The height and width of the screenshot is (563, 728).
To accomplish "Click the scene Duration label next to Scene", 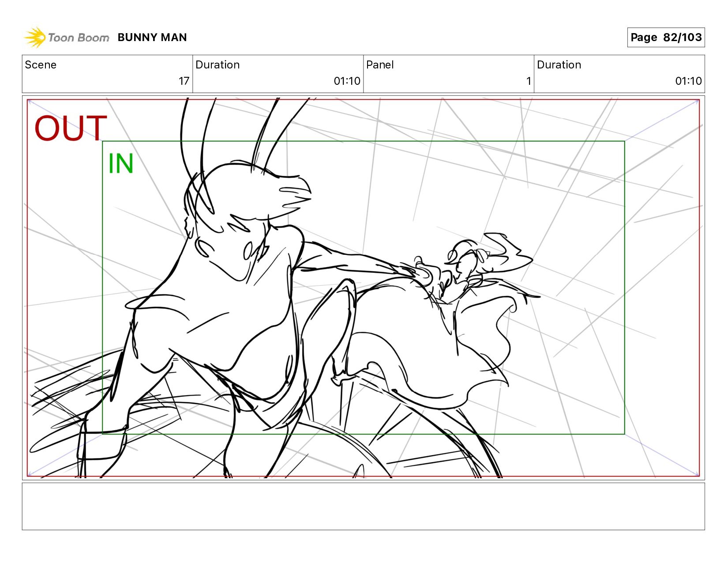I will (218, 65).
